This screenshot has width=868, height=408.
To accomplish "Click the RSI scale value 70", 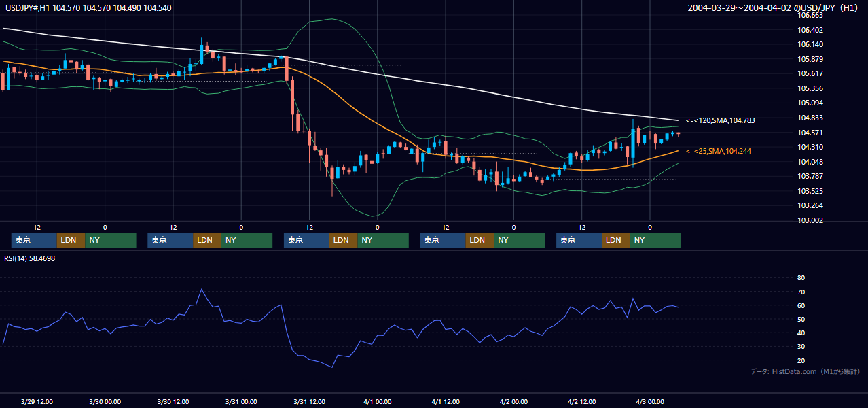I will point(801,292).
